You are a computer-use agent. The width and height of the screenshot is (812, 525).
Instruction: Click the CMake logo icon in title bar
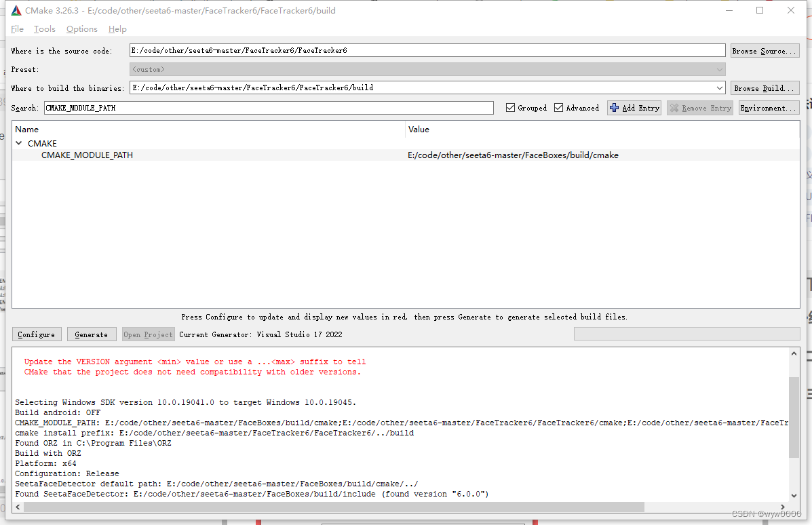pyautogui.click(x=16, y=10)
